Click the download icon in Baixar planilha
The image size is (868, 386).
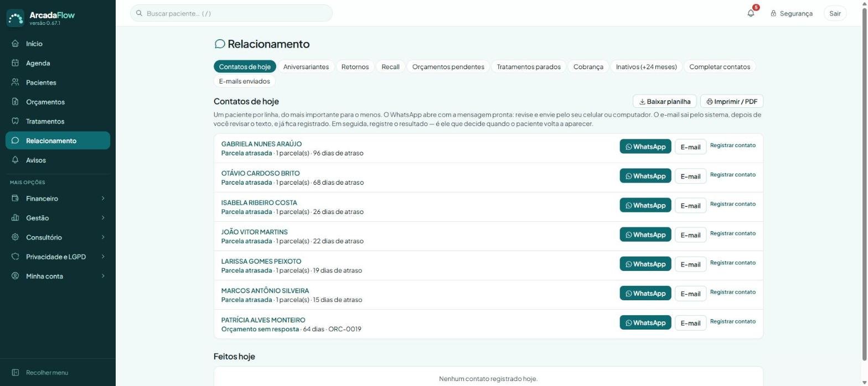click(642, 102)
